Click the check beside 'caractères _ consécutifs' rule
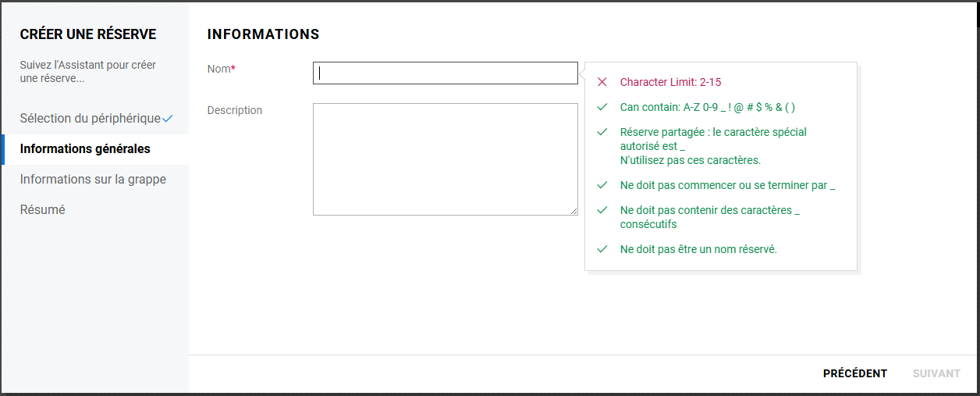Screen dimensions: 980x396 [602, 210]
